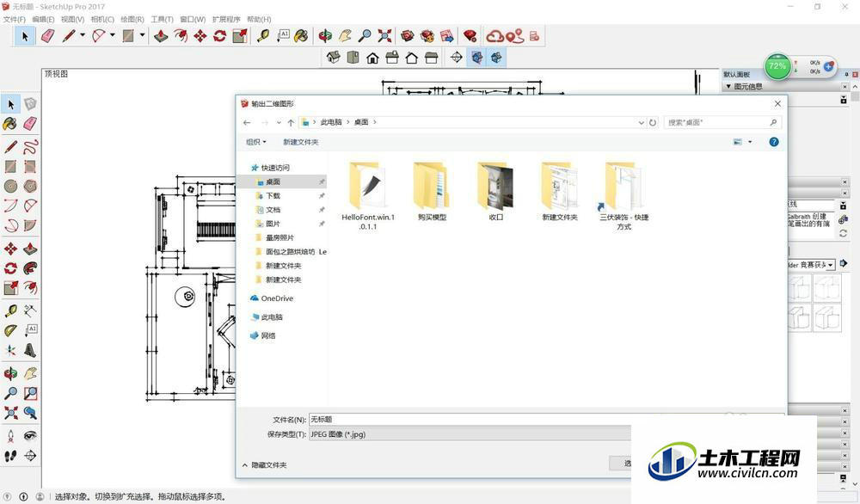Activate the Orbit tool in top toolbar

click(x=325, y=36)
